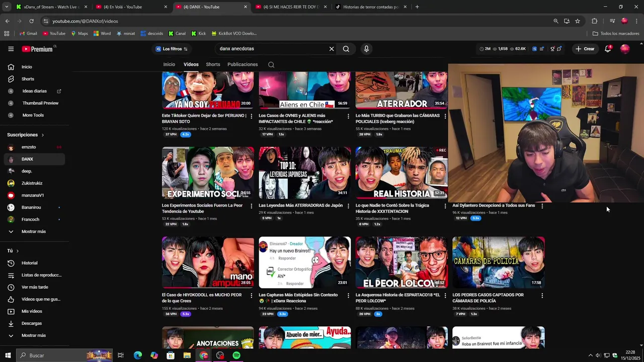This screenshot has width=644, height=362.
Task: Open the browser extensions puzzle icon
Action: [x=595, y=21]
